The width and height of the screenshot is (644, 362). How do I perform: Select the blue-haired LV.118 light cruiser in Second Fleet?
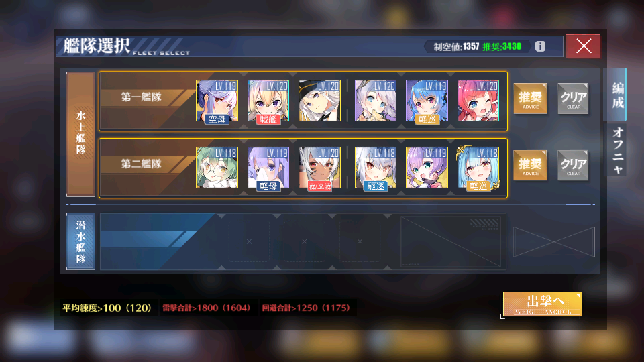[x=478, y=168]
